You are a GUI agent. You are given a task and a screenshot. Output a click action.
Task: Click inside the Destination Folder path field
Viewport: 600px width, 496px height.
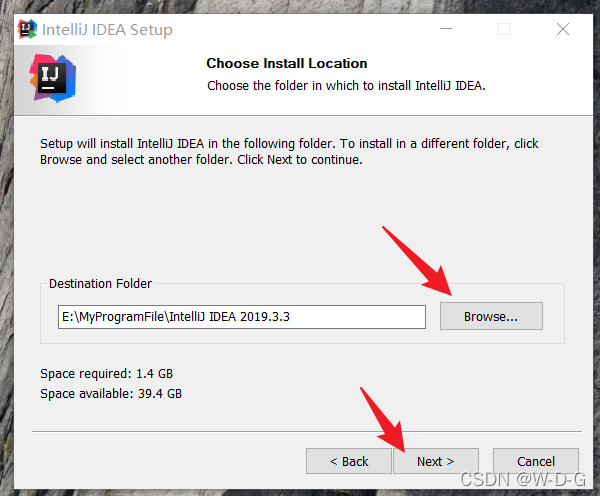[x=242, y=317]
